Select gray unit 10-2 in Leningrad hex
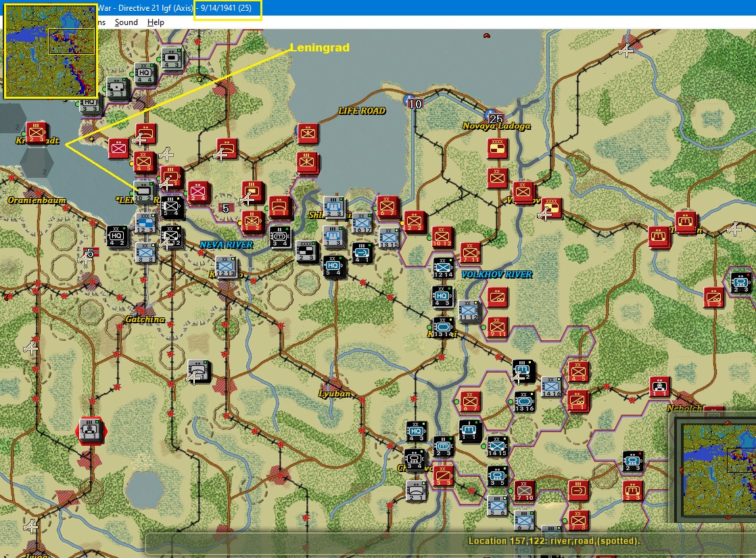The image size is (756, 558). click(x=143, y=192)
